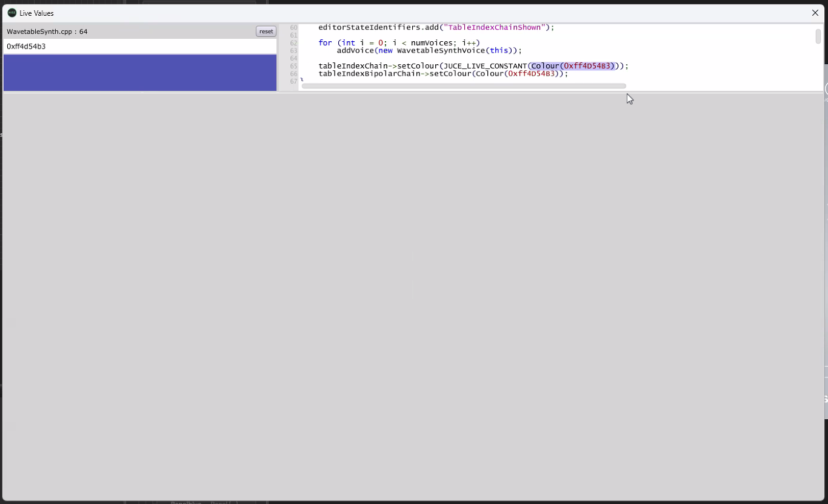Viewport: 828px width, 504px height.
Task: Click the addVoice(new WavetableSynthVoice(this)) line
Action: pyautogui.click(x=429, y=51)
